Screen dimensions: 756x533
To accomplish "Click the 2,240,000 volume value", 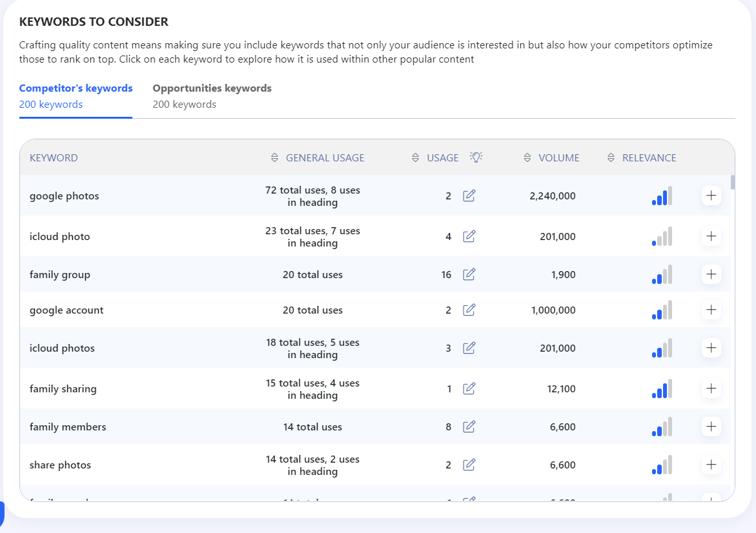I will [x=553, y=196].
